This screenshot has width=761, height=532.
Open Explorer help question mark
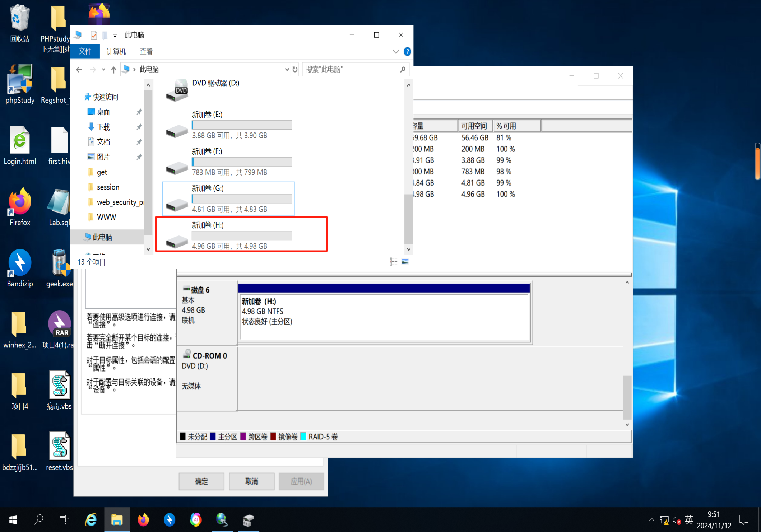coord(407,51)
